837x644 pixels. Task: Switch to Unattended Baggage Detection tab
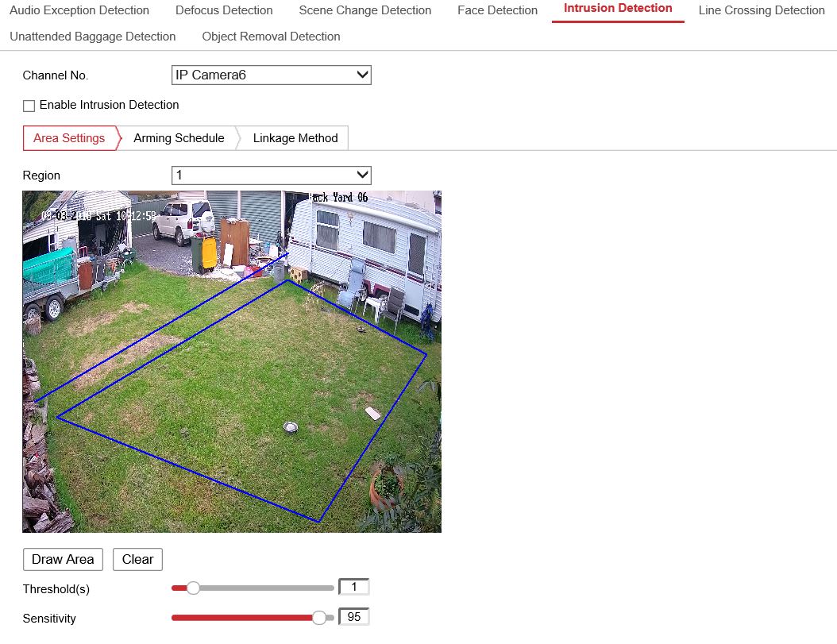[93, 37]
